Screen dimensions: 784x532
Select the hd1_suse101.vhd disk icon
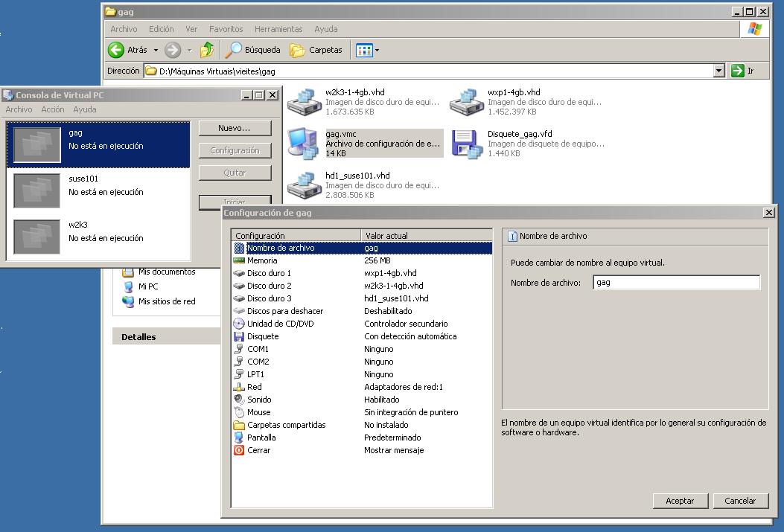tap(304, 185)
